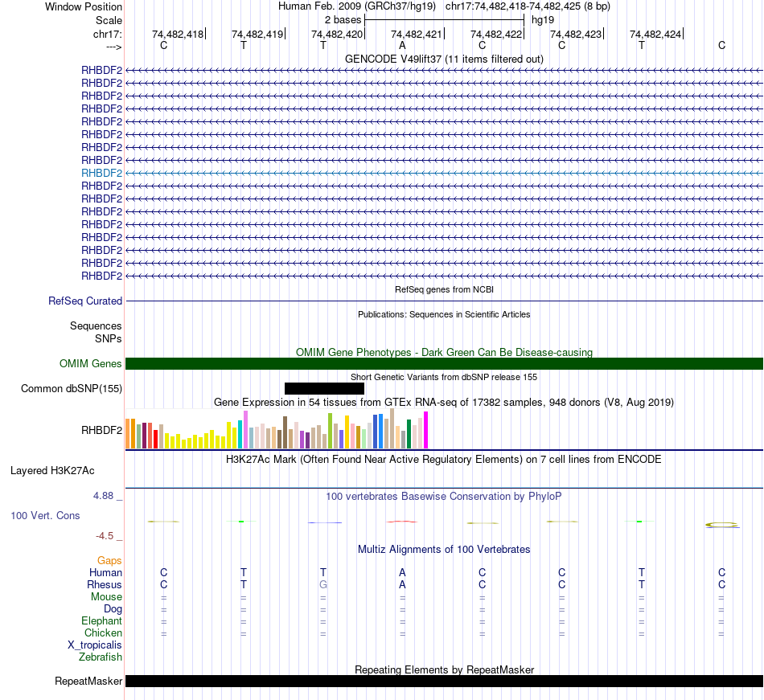Click the Elephant alignment row label
The image size is (764, 700).
(x=101, y=620)
